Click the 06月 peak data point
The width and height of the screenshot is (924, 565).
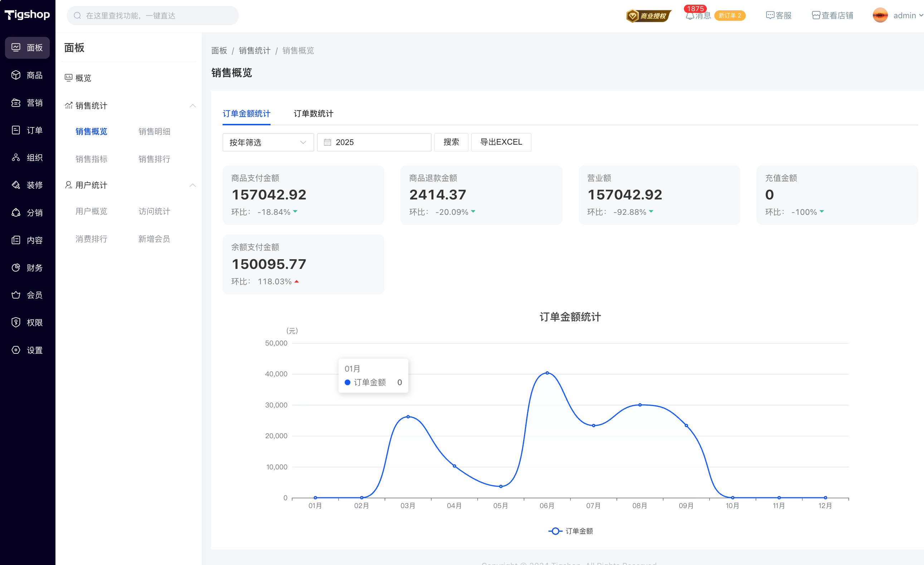tap(547, 373)
